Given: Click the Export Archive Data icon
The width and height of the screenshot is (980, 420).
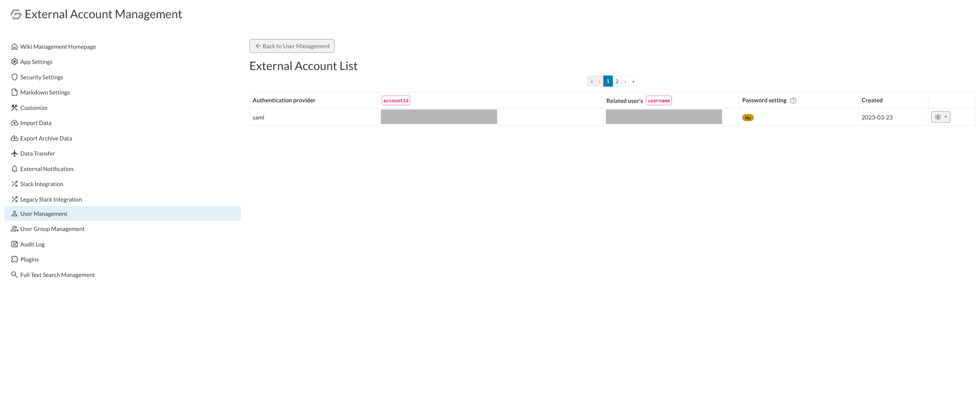Looking at the screenshot, I should coord(14,138).
